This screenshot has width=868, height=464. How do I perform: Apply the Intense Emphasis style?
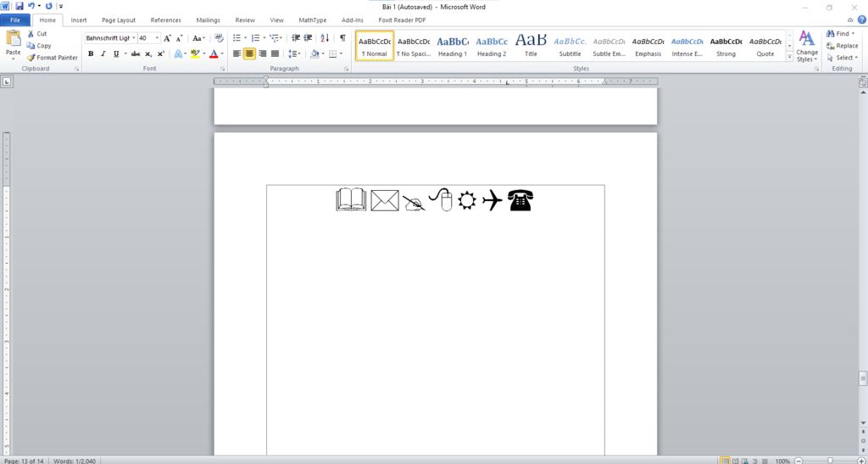click(687, 46)
